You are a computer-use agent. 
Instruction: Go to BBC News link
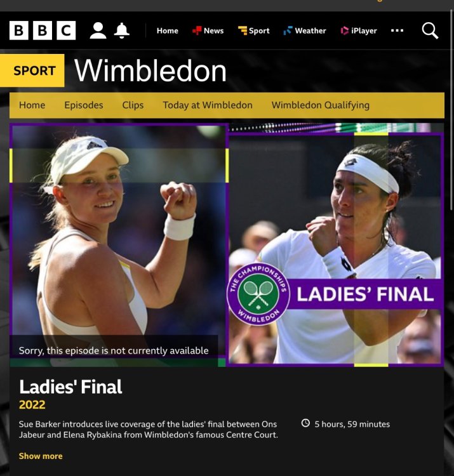click(208, 30)
